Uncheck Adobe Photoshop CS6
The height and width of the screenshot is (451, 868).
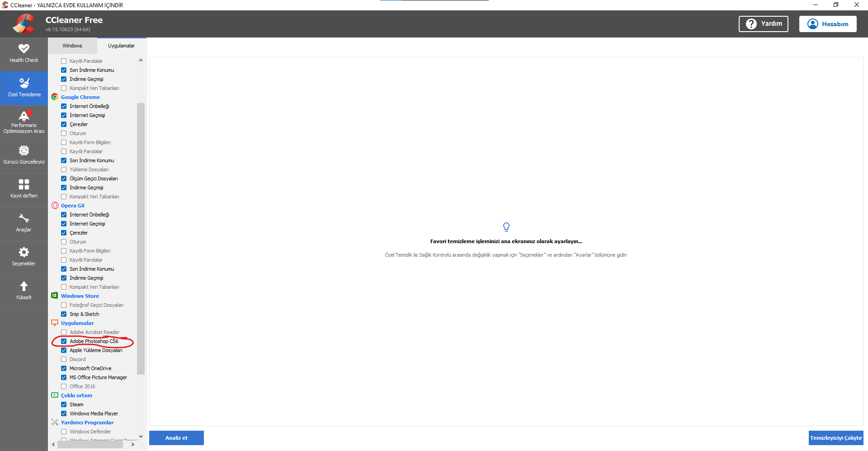pyautogui.click(x=64, y=341)
